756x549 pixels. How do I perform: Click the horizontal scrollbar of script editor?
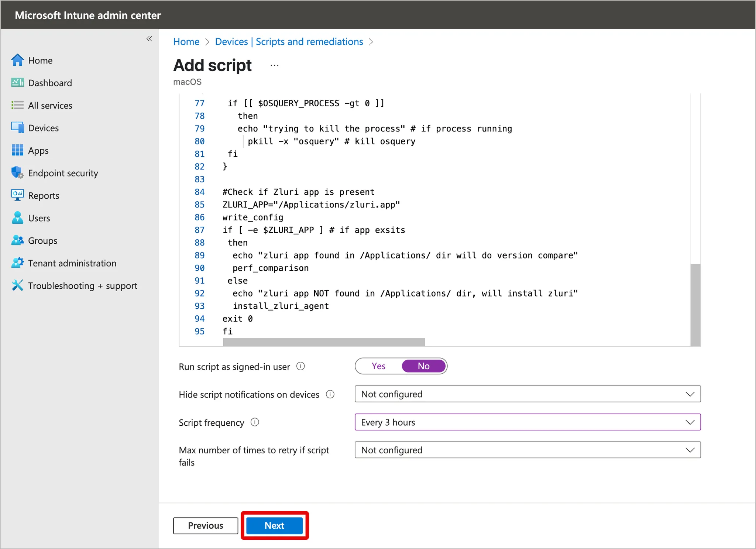[324, 342]
